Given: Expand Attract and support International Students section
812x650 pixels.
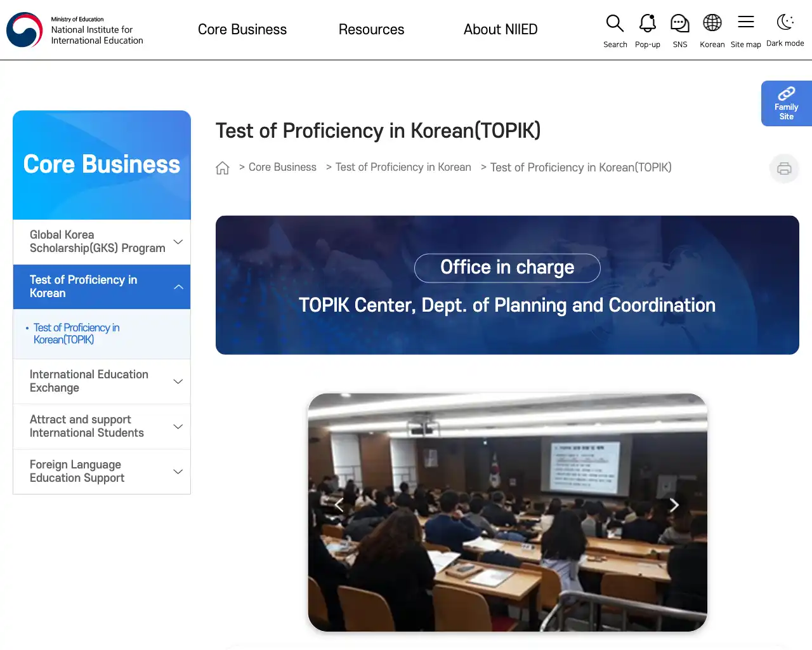Looking at the screenshot, I should coord(101,427).
